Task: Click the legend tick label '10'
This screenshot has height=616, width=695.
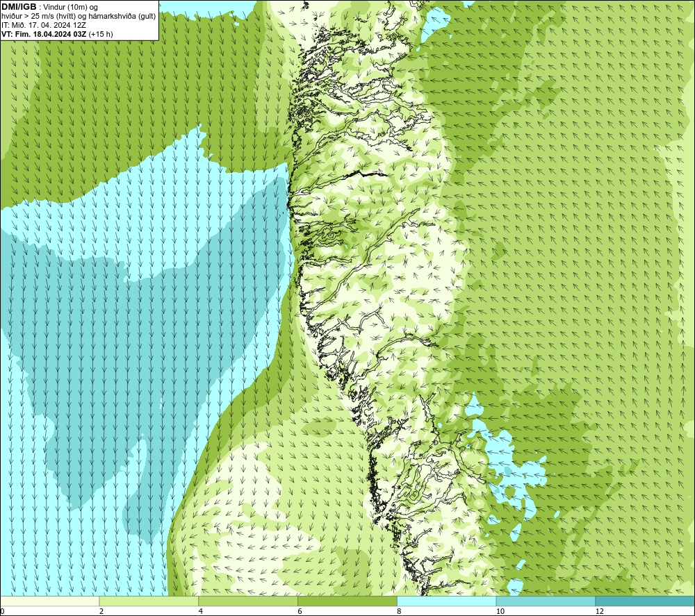Action: coord(500,611)
